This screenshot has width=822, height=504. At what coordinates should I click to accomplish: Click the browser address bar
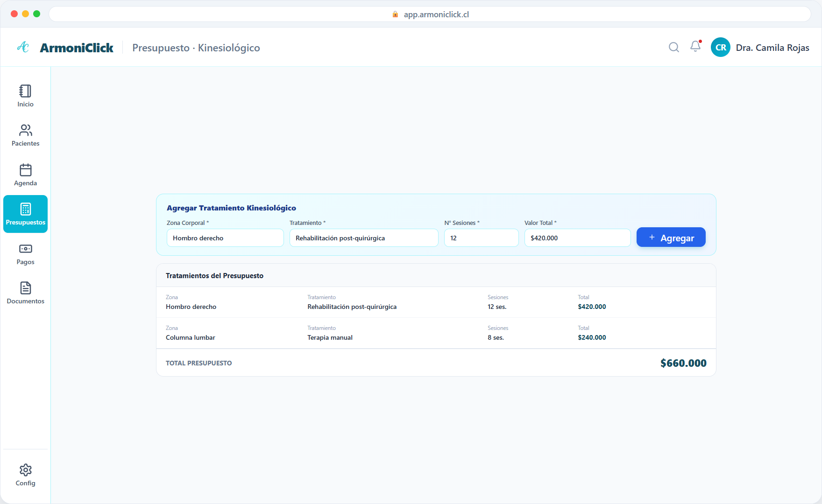(430, 14)
